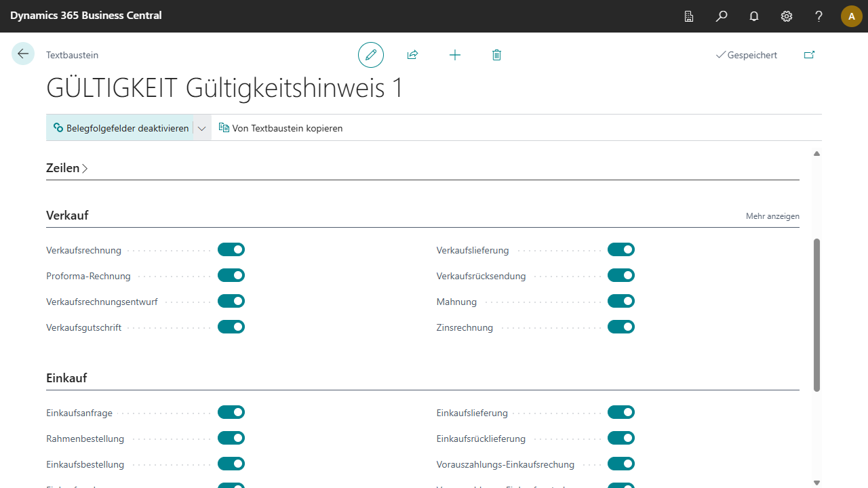Collapse the Einkauf section header
This screenshot has width=868, height=488.
pyautogui.click(x=66, y=378)
